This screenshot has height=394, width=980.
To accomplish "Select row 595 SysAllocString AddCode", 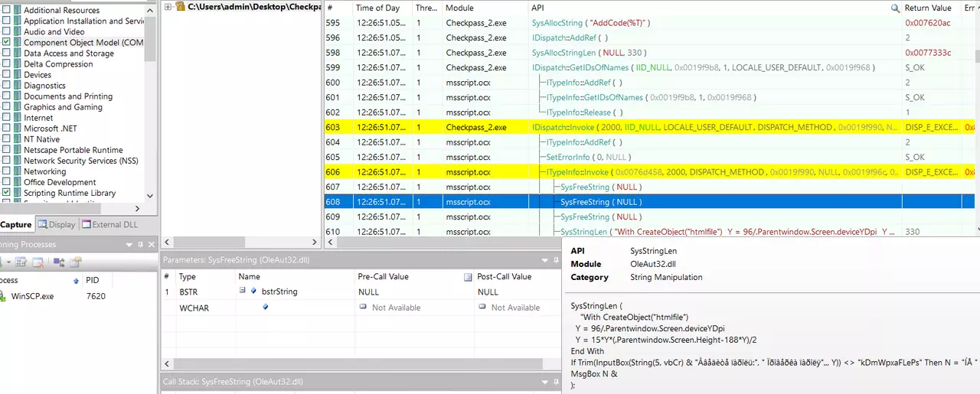I will click(x=651, y=23).
